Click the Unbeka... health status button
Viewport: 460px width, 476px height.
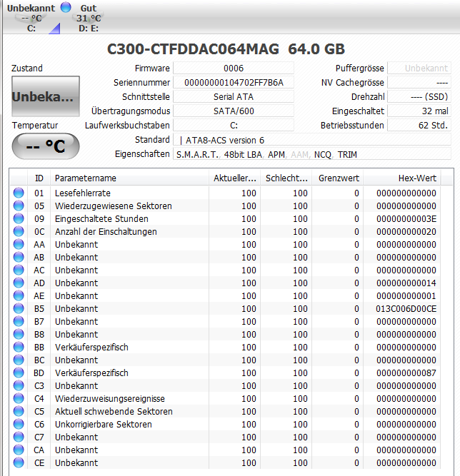click(46, 96)
